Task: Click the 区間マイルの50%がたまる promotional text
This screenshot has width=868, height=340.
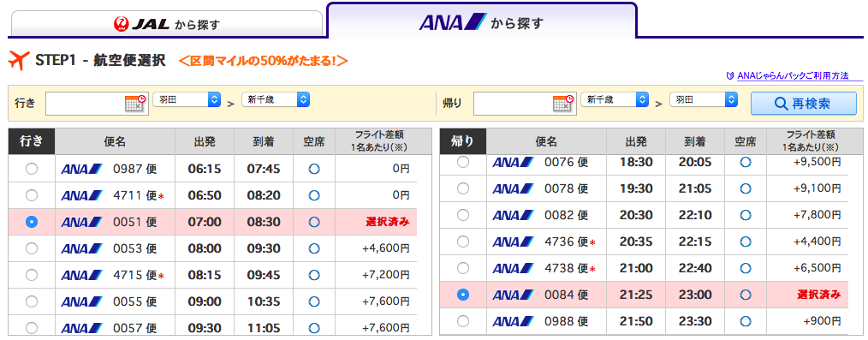Action: 264,60
